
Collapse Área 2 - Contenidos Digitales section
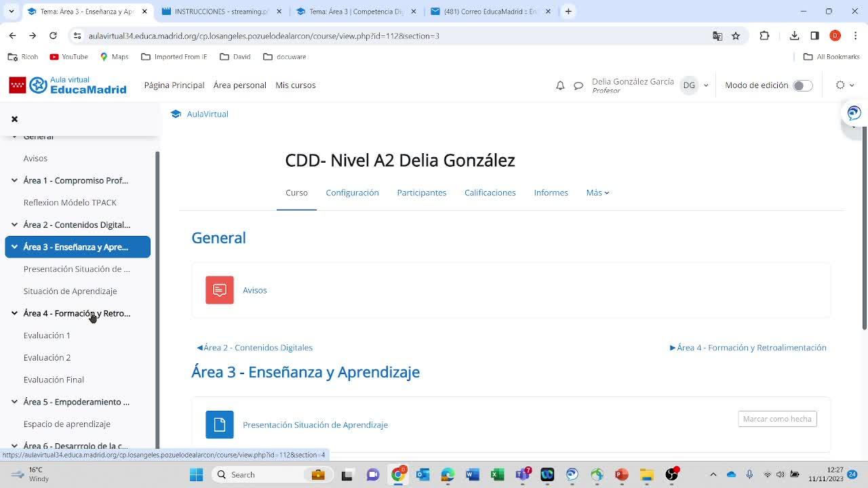point(14,224)
